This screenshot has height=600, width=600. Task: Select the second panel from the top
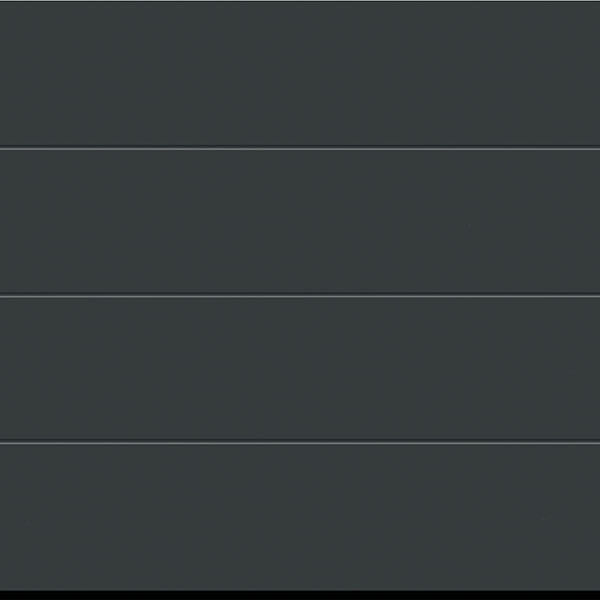tap(300, 222)
